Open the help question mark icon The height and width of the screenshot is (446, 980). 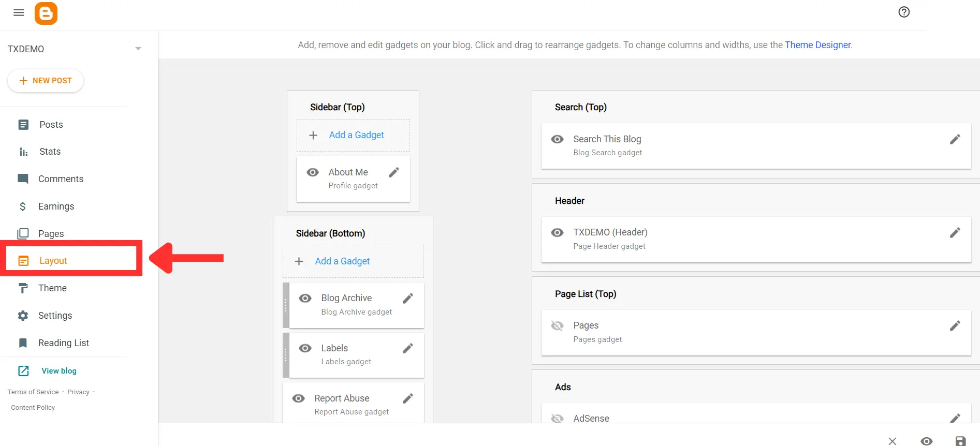[904, 12]
